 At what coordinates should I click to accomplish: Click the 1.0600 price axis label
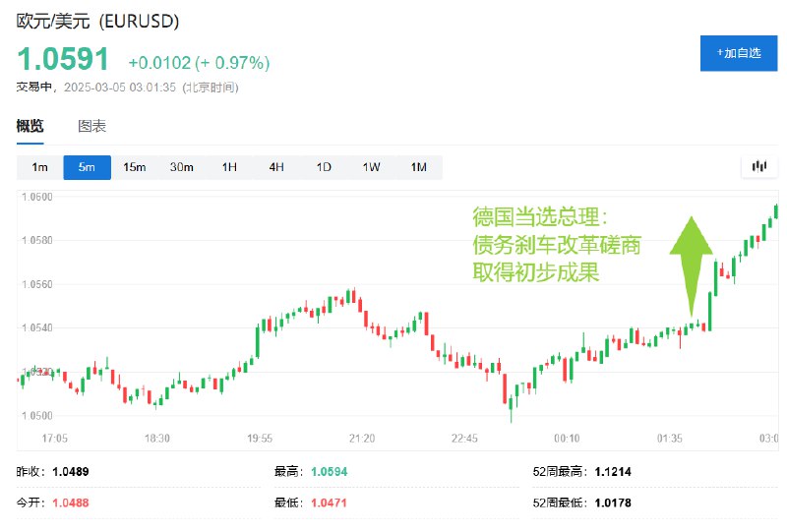click(x=37, y=197)
